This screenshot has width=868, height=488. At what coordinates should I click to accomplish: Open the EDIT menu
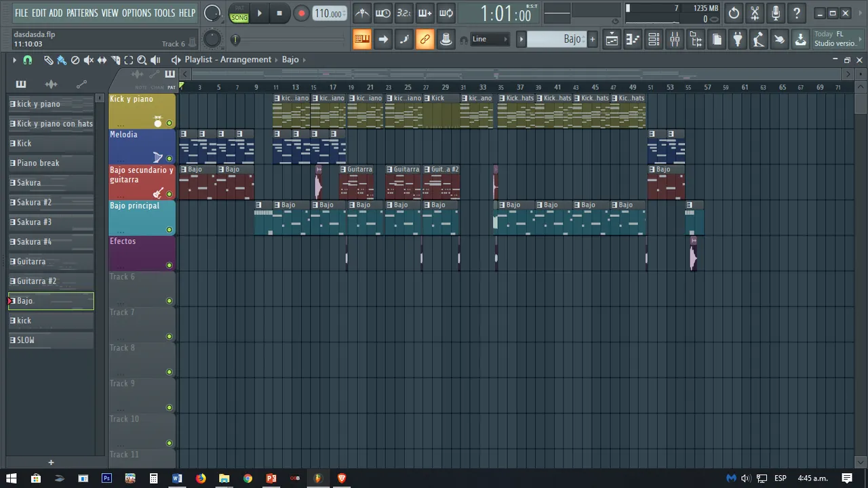tap(39, 13)
